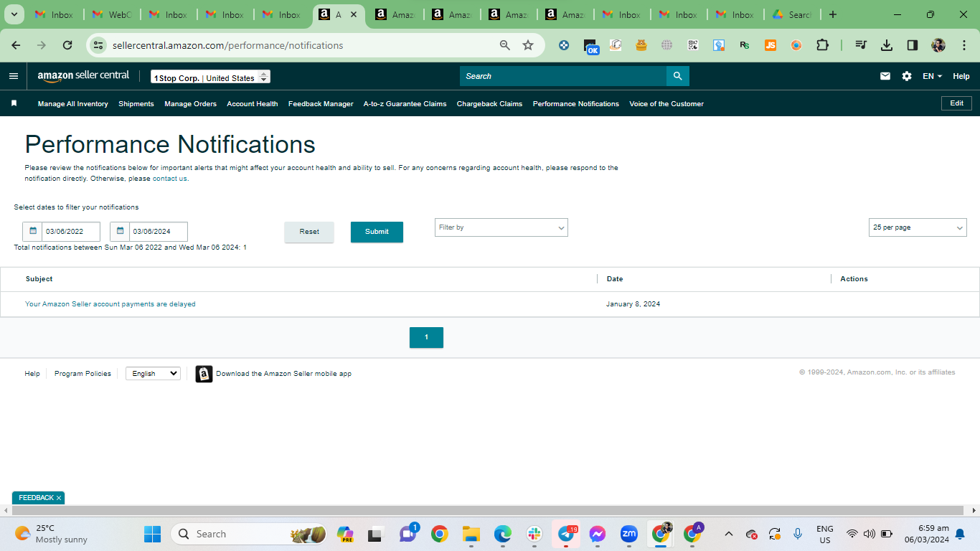Click the start date field 03/06/2022
The height and width of the screenshot is (551, 980).
pos(70,232)
